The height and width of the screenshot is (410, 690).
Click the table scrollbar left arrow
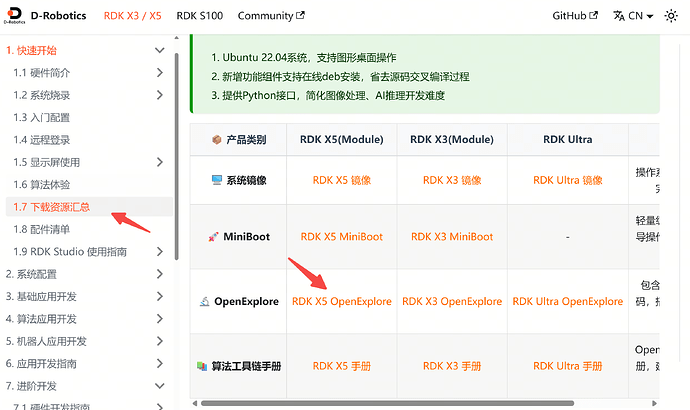195,403
